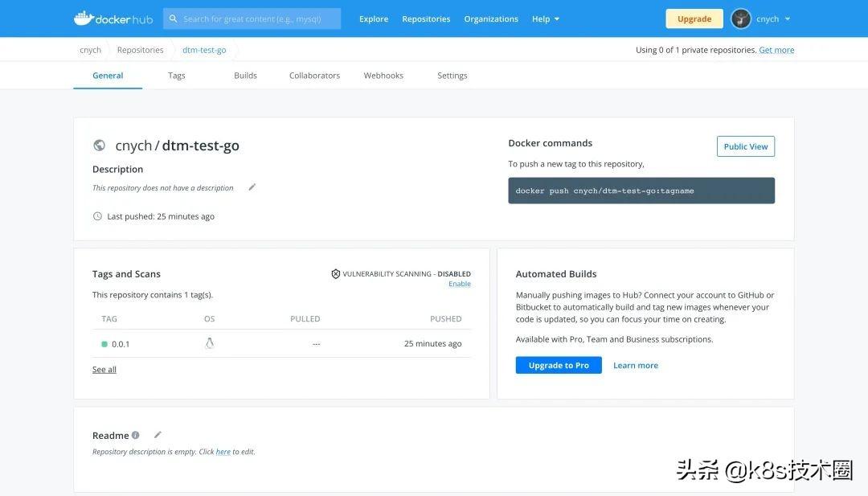The image size is (868, 496).
Task: Click tag 0.0.1 in the table
Action: (121, 344)
